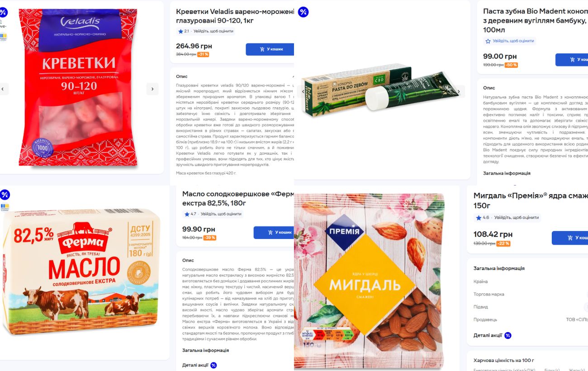Click the percent badge above toothpaste image

pos(303,12)
